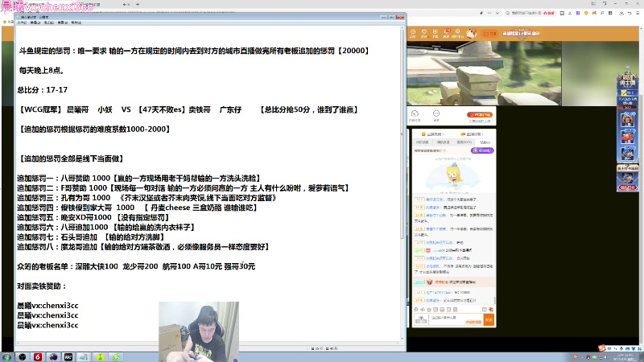Click the speedometer icon below the video

[415, 115]
